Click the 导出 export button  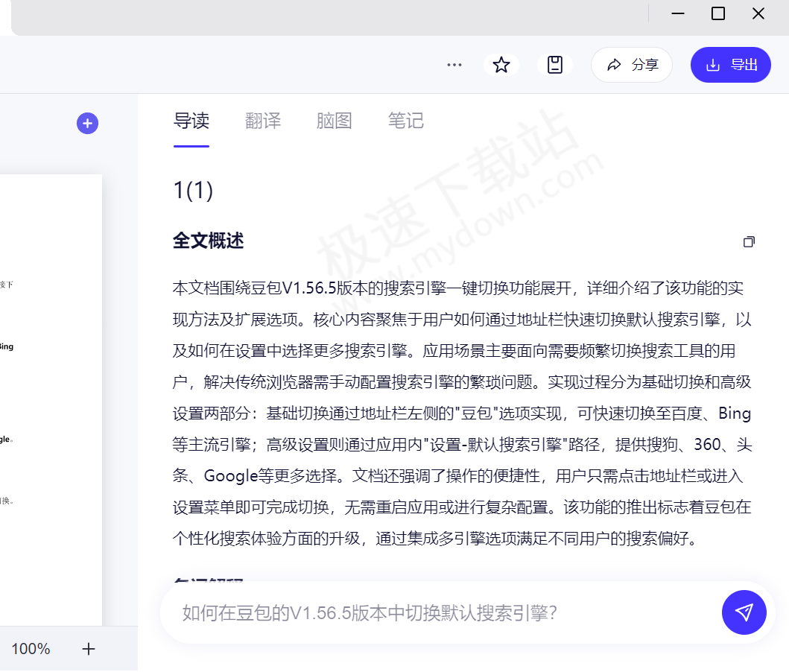(730, 65)
